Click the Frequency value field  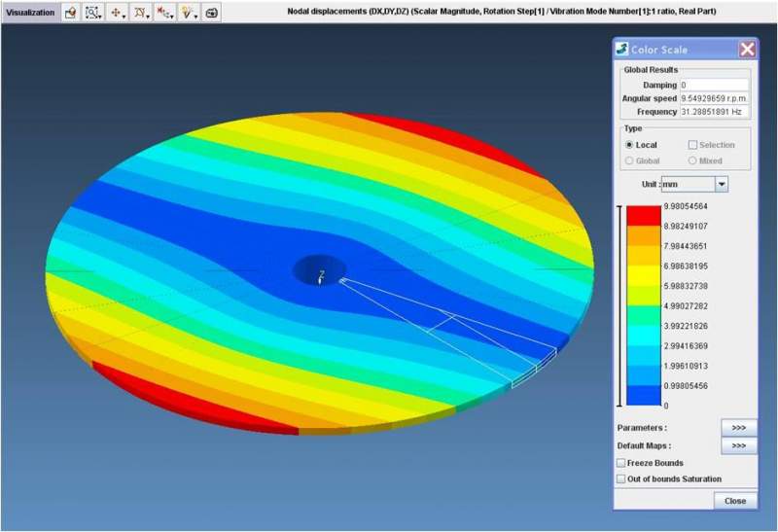tap(714, 112)
